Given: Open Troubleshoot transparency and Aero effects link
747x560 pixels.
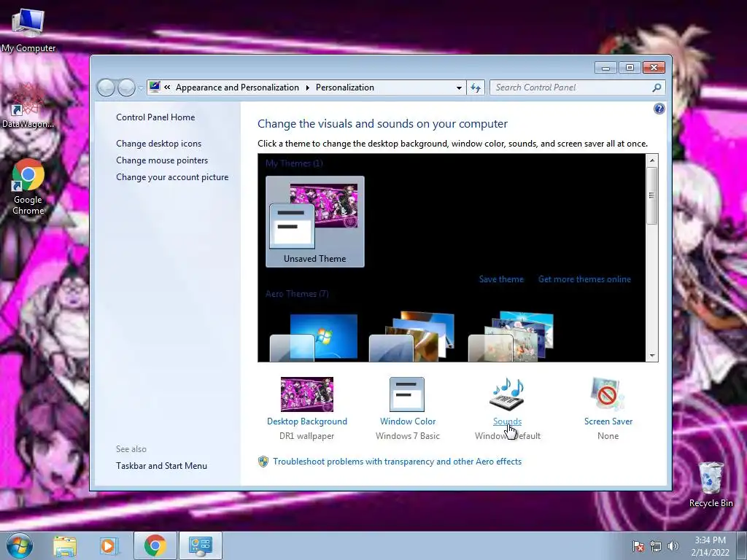Looking at the screenshot, I should (398, 462).
